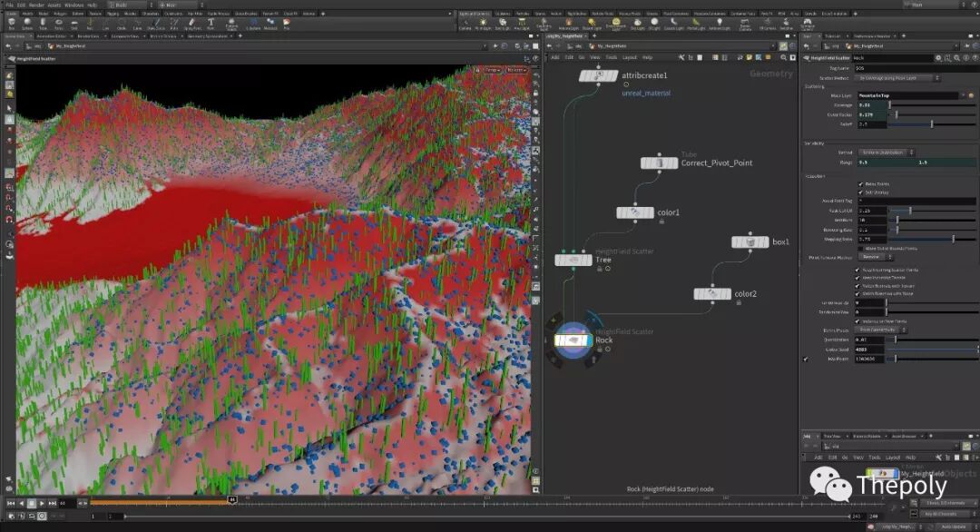Screen dimensions: 980x532
Task: Toggle Indexes on New Points checkbox
Action: 857,321
